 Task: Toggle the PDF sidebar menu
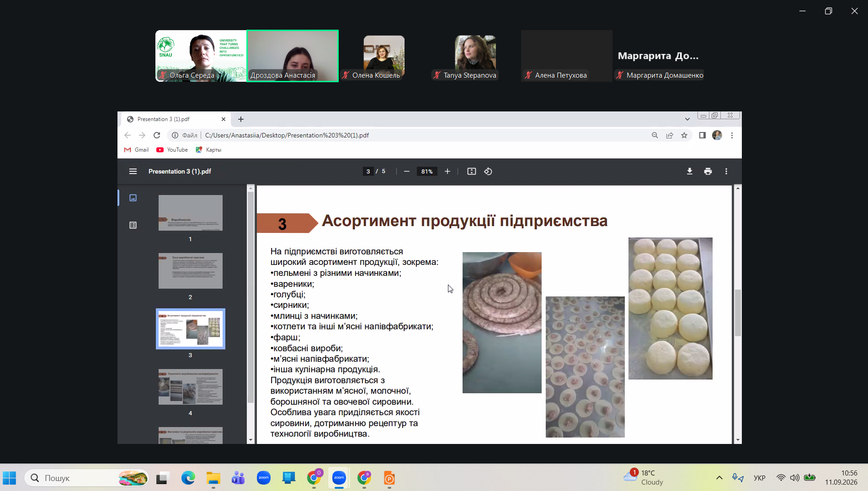133,171
